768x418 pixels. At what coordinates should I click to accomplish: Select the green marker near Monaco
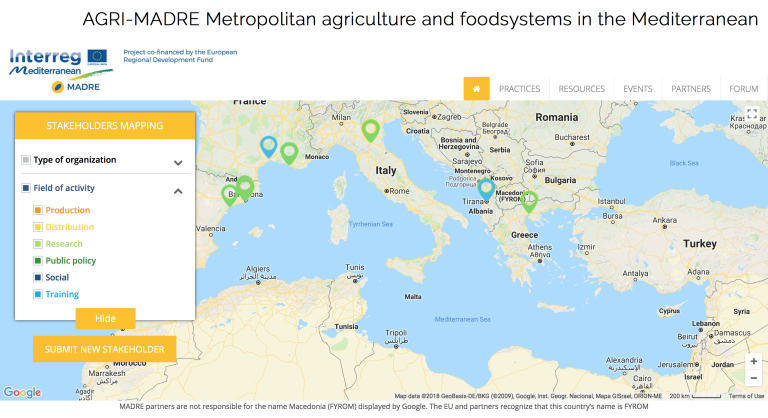click(x=289, y=153)
